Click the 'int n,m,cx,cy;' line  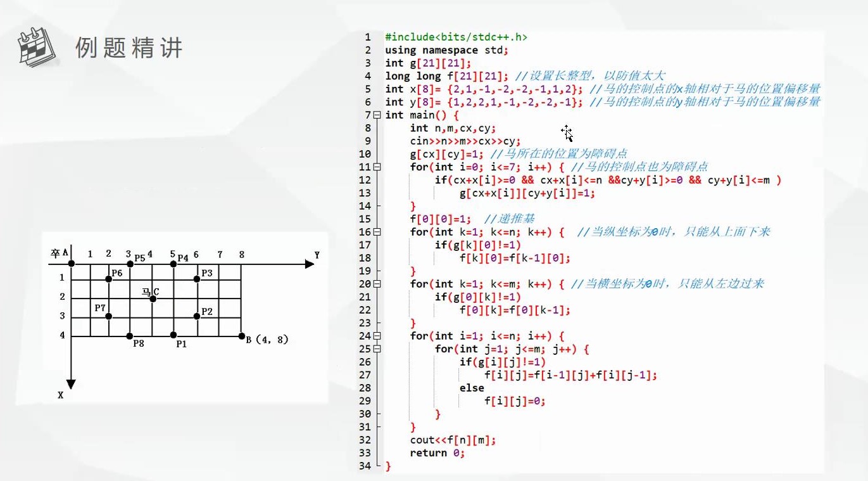click(x=453, y=128)
